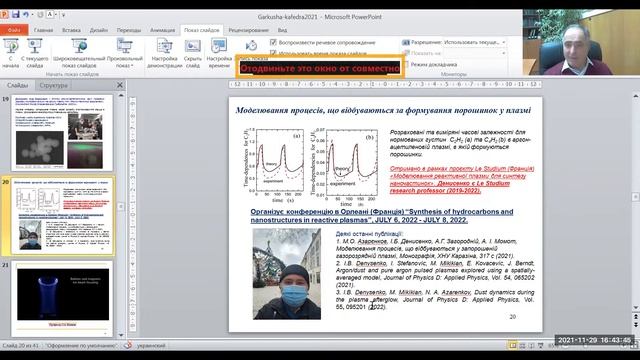Switch to the Дизайн ribbon tab
Image resolution: width=640 pixels, height=360 pixels.
click(99, 30)
